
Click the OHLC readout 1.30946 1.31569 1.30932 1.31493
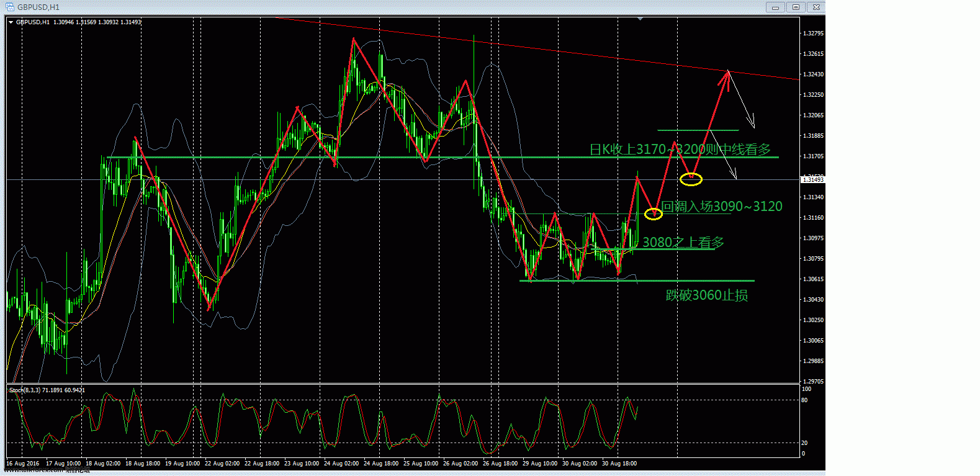[x=97, y=22]
